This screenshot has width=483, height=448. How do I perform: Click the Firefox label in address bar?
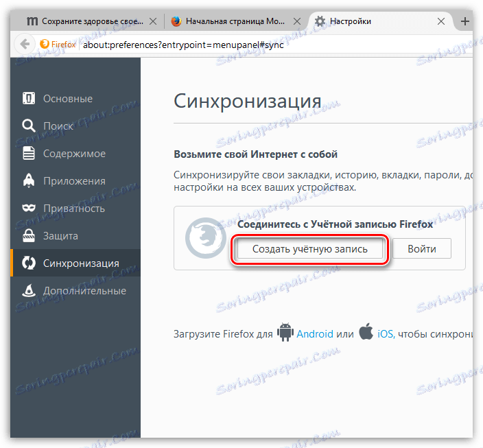[63, 45]
